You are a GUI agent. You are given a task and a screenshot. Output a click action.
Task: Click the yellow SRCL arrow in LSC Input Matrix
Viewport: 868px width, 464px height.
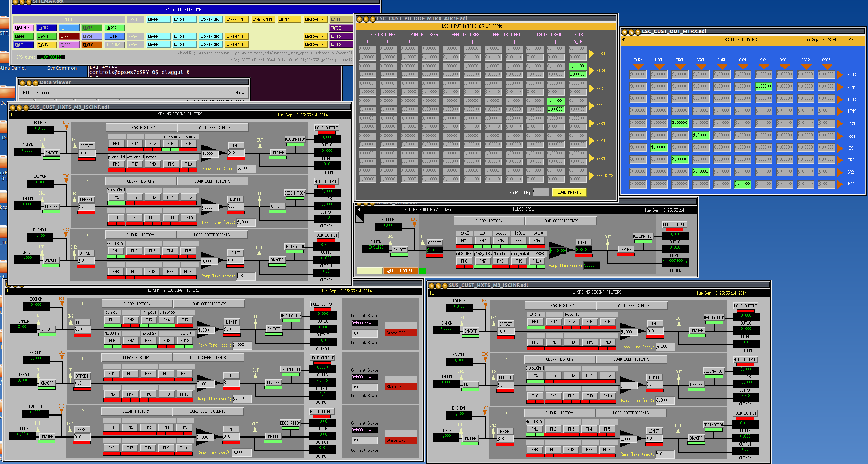click(x=591, y=106)
